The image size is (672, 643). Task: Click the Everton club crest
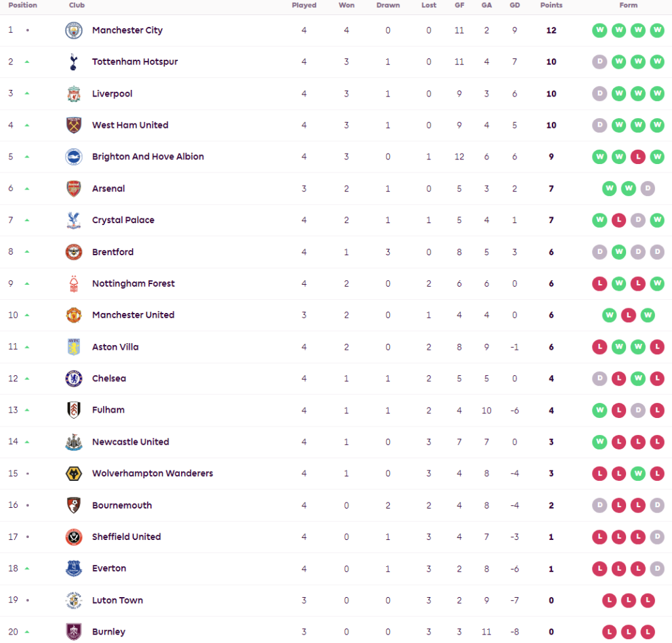click(73, 568)
